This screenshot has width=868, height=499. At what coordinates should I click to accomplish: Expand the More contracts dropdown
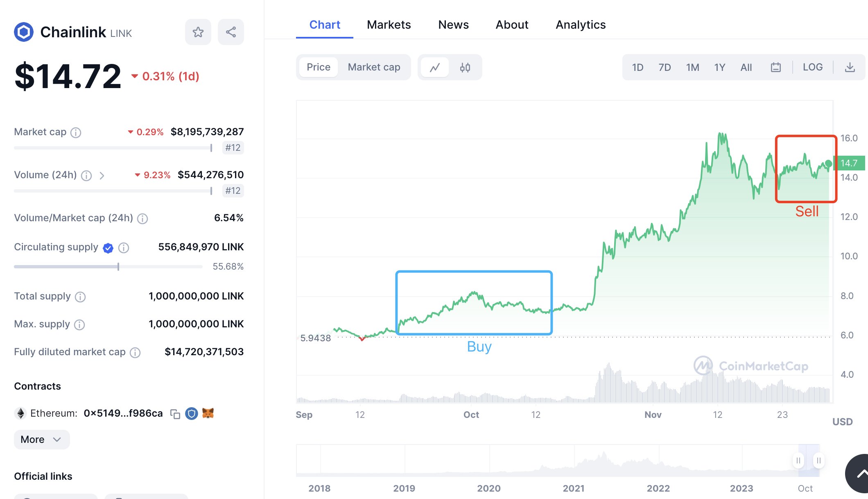point(41,440)
